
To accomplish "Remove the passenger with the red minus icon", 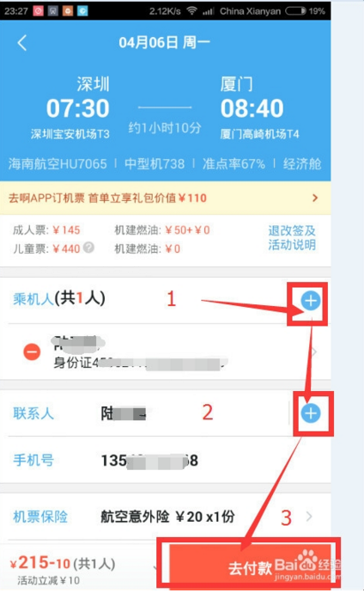I will [32, 352].
